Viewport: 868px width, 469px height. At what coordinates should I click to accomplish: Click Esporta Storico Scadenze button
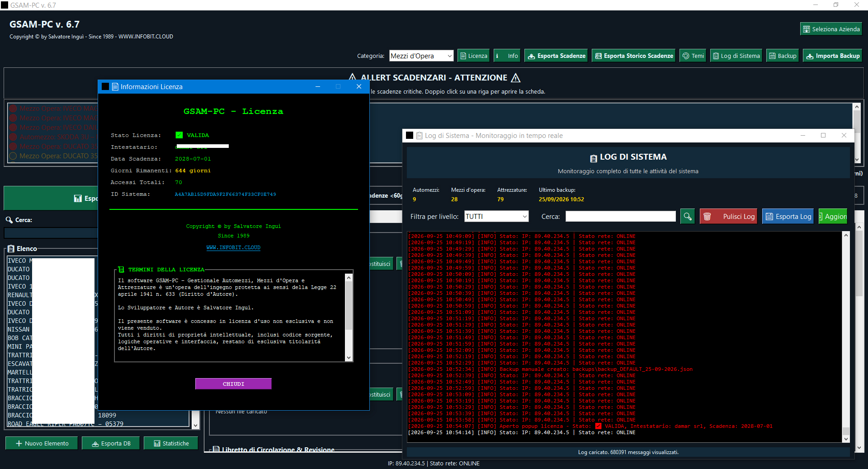click(x=633, y=56)
